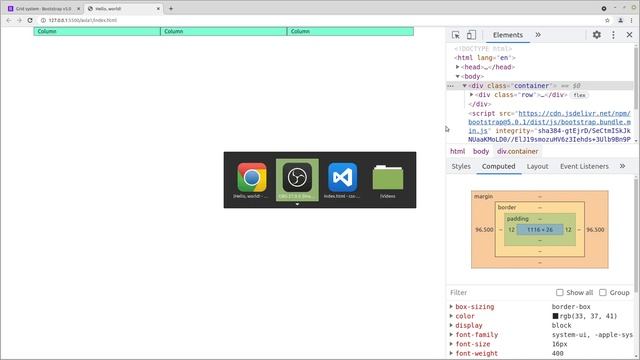The image size is (640, 360).
Task: Collapse the div container node
Action: tap(464, 86)
